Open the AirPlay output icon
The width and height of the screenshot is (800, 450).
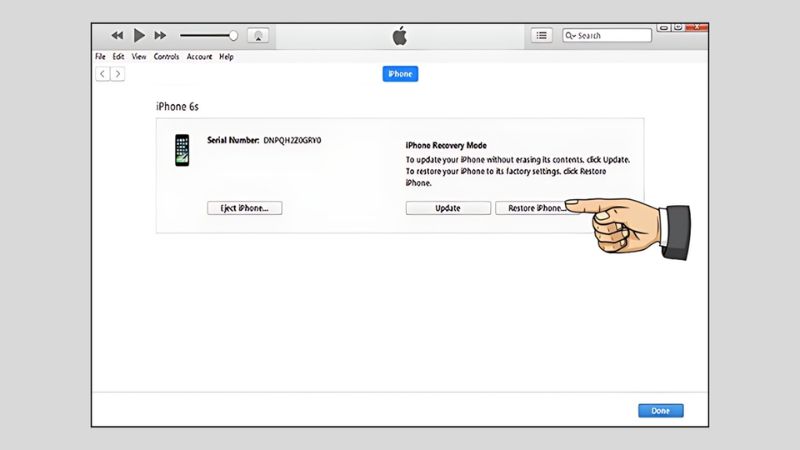pyautogui.click(x=258, y=36)
